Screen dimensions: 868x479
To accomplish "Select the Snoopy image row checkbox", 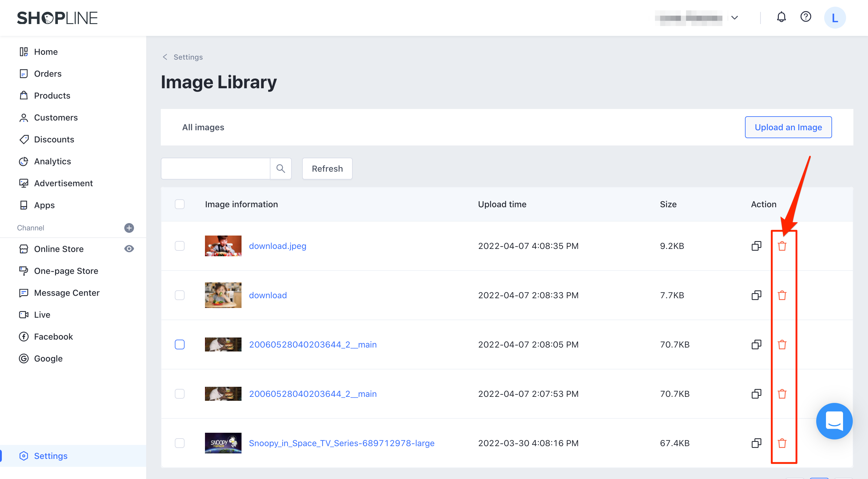I will (x=180, y=443).
